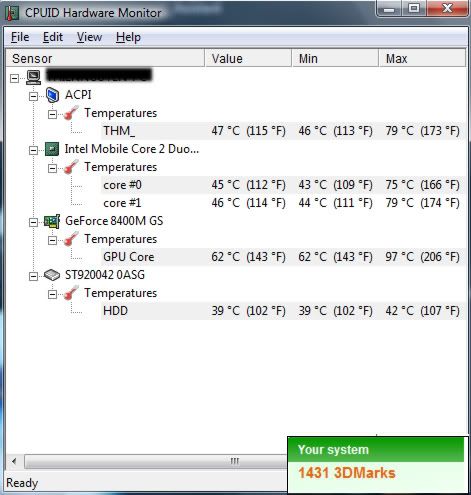Collapse the Intel Mobile Core 2 Duo node

tap(33, 150)
